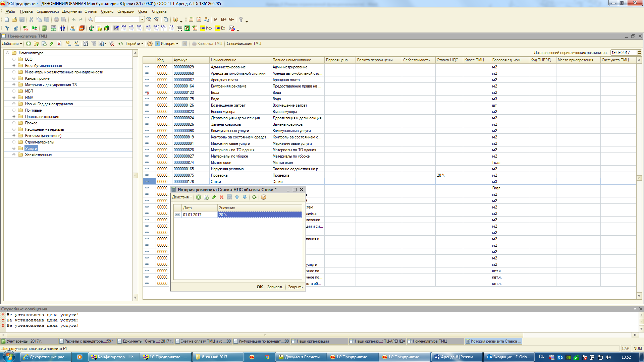Screen dimensions: 644x362
Task: Switch to Наши организации window tab
Action: 312,341
